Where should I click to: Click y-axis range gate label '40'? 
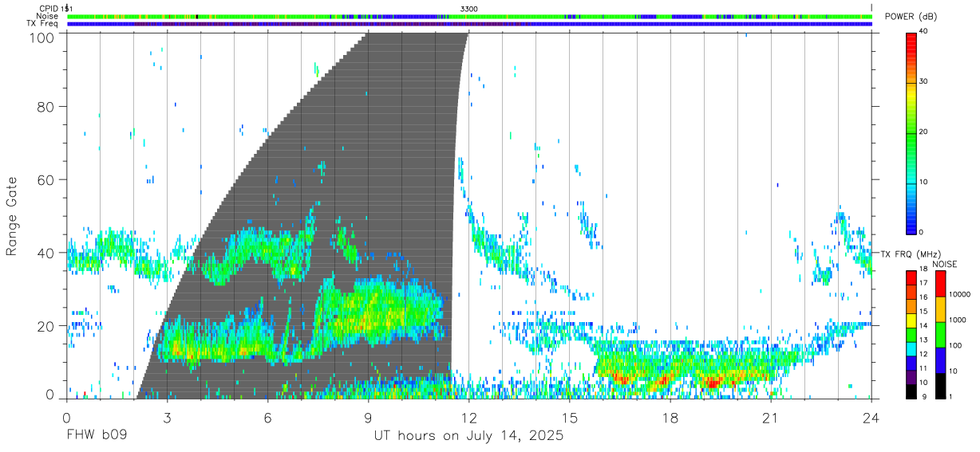pyautogui.click(x=45, y=253)
